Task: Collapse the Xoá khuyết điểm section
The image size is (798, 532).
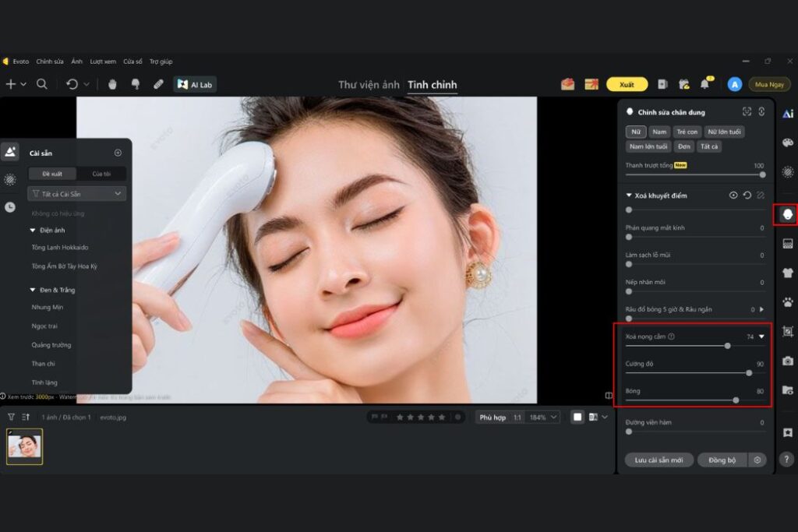Action: 629,196
